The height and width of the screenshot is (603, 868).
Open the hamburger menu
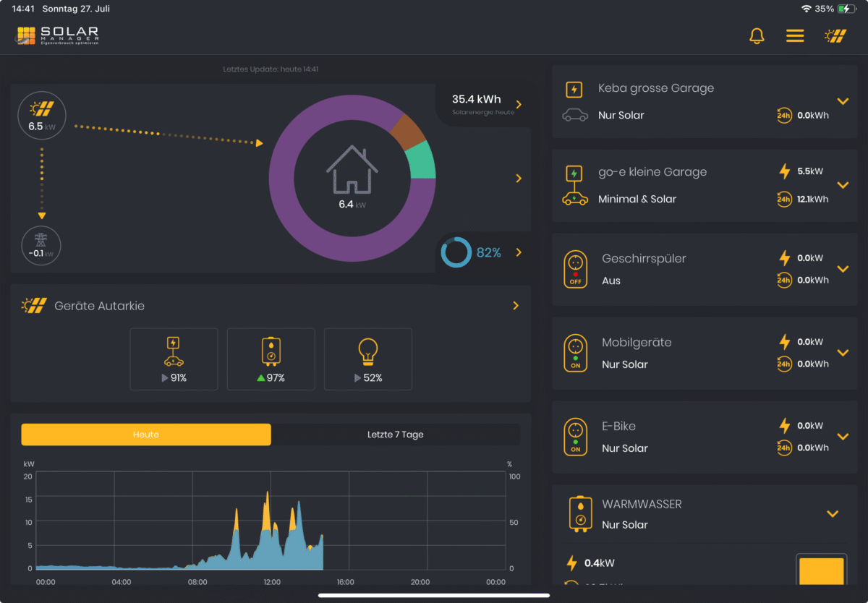click(x=795, y=35)
